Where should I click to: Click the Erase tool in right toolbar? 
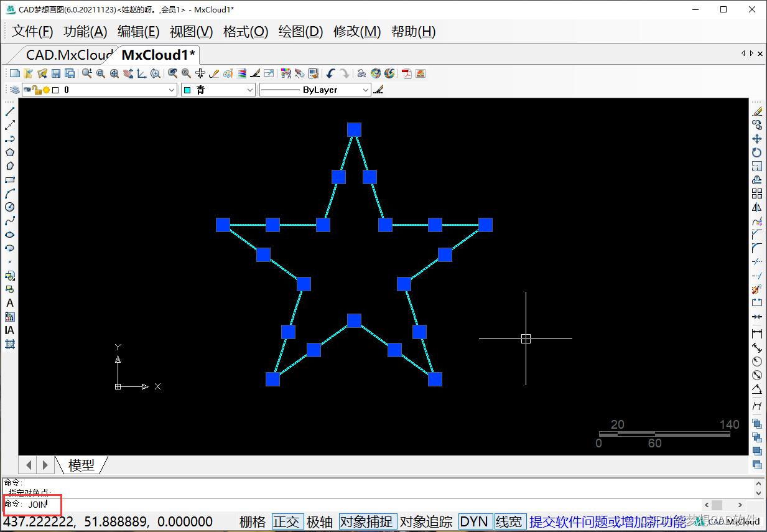click(757, 111)
